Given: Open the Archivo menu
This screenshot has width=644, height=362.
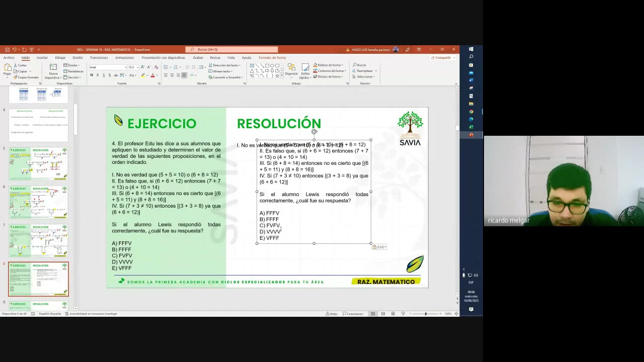Looking at the screenshot, I should pyautogui.click(x=9, y=58).
